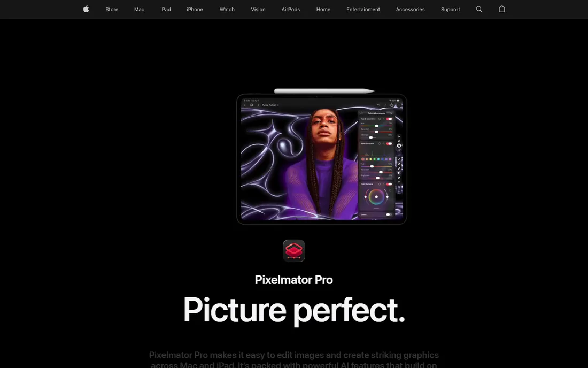Open the Vision menu item
Screen dimensions: 588x368
tap(258, 10)
